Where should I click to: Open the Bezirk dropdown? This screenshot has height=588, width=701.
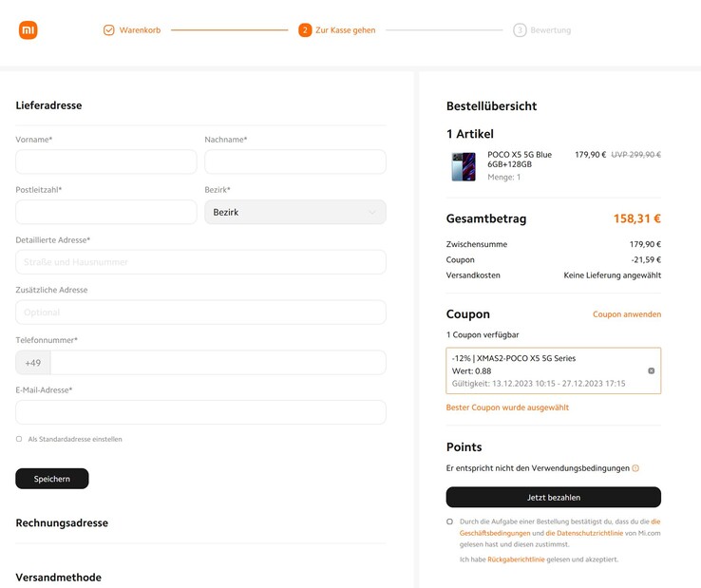[x=295, y=212]
